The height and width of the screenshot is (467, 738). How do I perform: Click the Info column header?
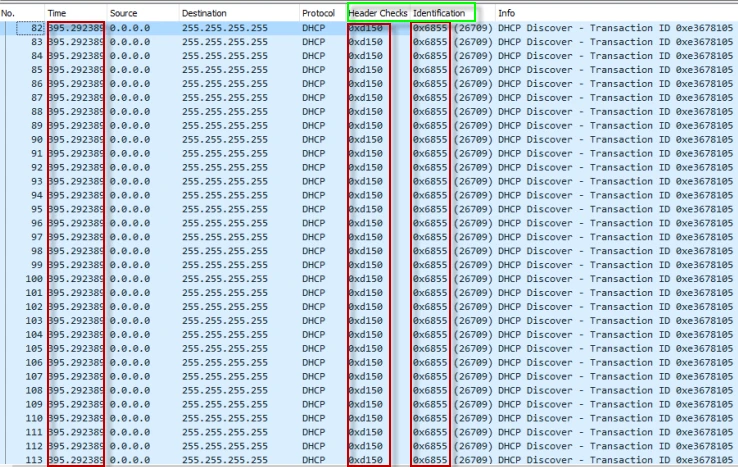click(x=507, y=13)
